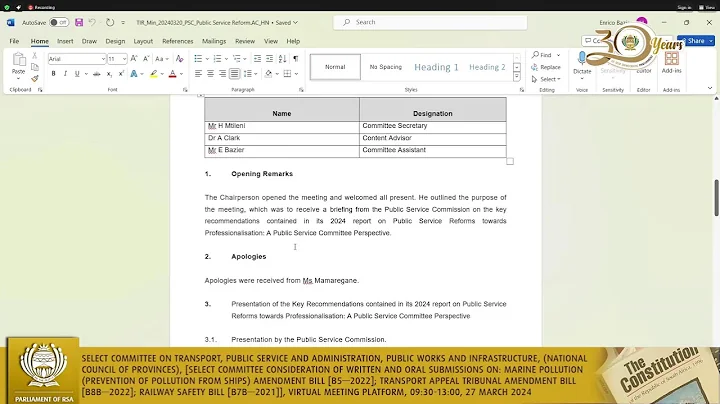Toggle Justify alignment
Viewport: 720px width, 404px height.
234,73
